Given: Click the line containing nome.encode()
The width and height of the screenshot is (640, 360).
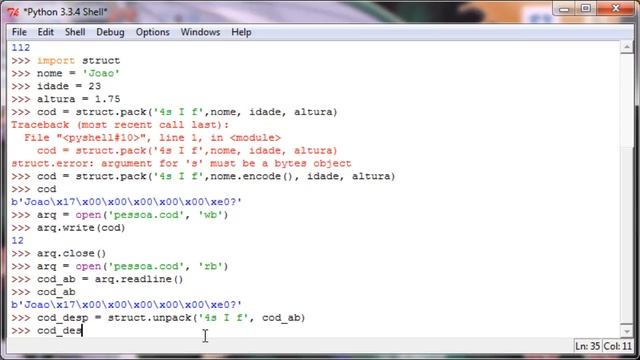Looking at the screenshot, I should click(x=203, y=176).
